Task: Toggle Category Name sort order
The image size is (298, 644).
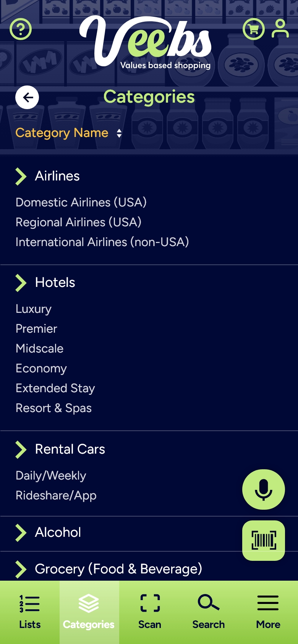Action: pyautogui.click(x=119, y=133)
